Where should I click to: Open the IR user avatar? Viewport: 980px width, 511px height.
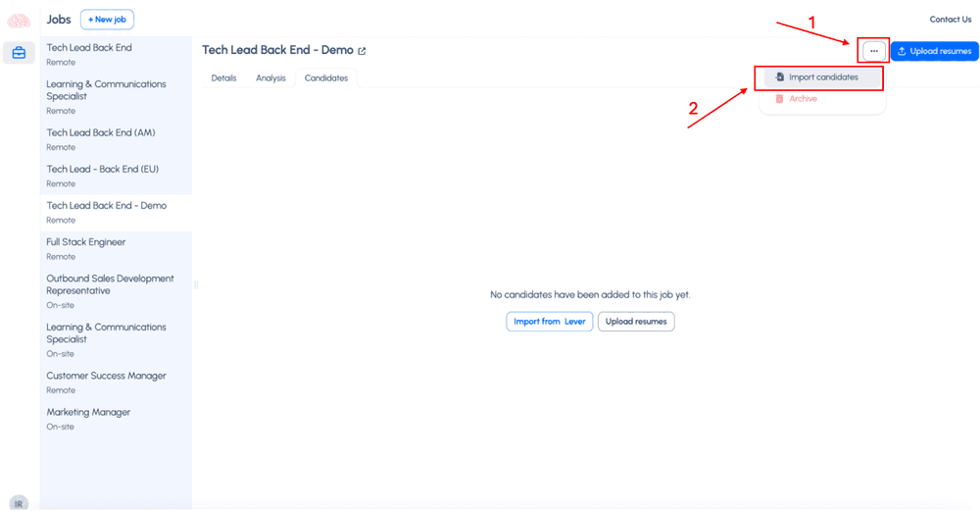pyautogui.click(x=19, y=503)
